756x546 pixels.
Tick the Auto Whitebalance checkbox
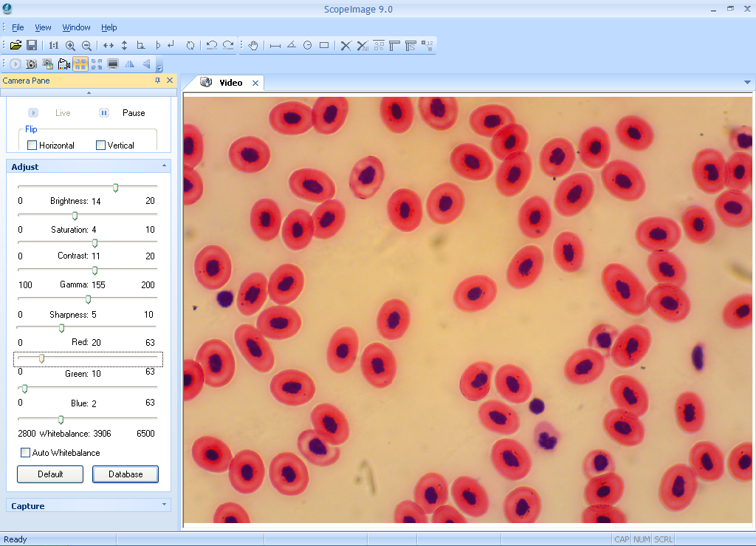(26, 453)
